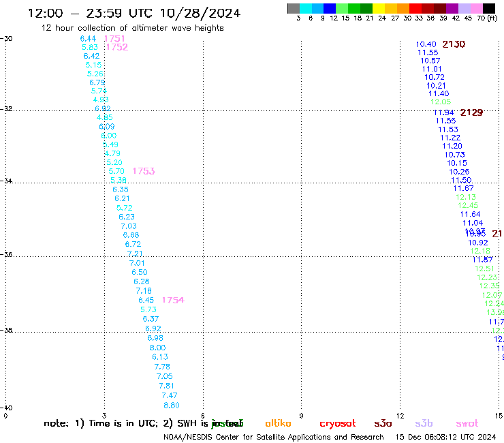Click the pink time label '1754'
This screenshot has height=443, width=504.
(x=173, y=300)
